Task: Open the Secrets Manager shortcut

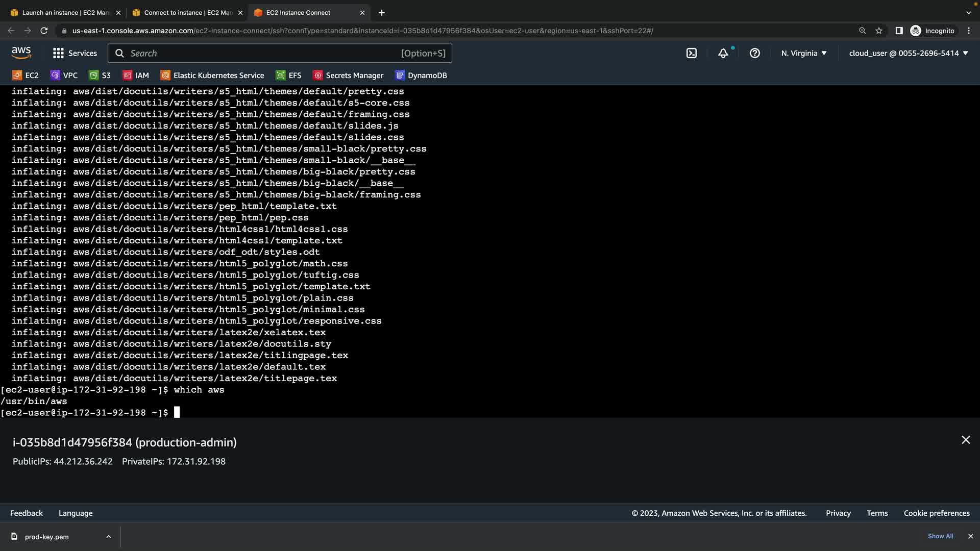Action: (348, 76)
